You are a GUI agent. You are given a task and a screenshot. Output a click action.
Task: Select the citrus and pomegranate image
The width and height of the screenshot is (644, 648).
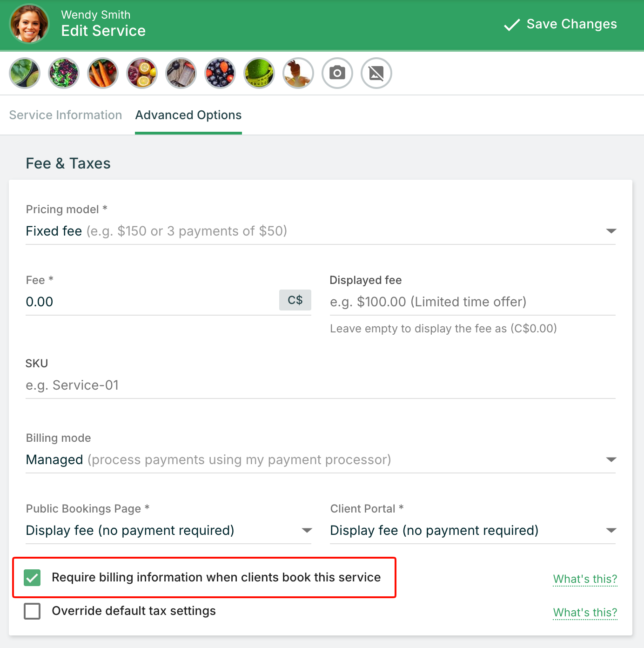pos(142,73)
